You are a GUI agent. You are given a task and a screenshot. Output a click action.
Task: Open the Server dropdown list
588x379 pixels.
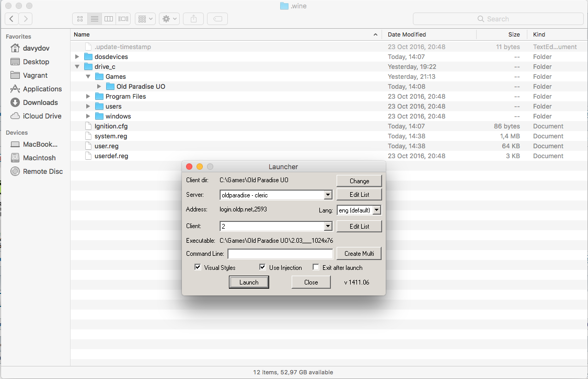(328, 195)
